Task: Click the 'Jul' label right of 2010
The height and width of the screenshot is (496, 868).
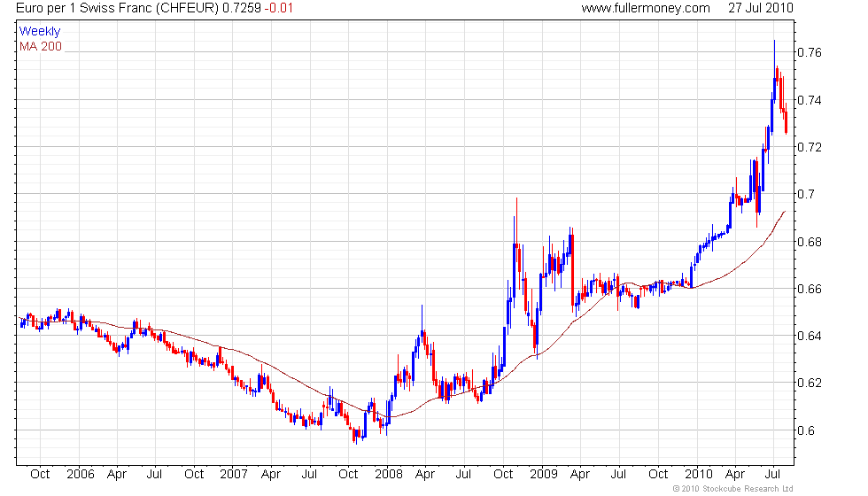Action: point(772,475)
